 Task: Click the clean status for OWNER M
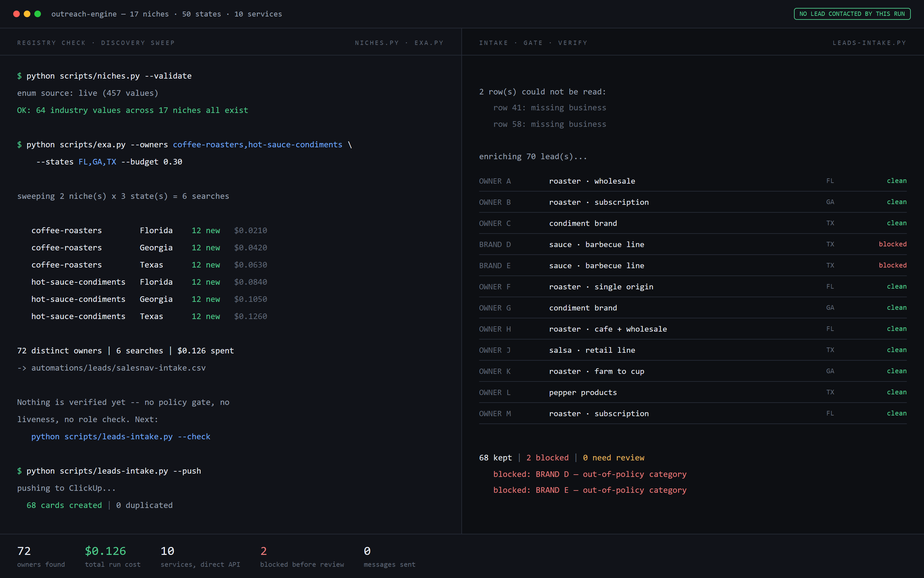[897, 413]
